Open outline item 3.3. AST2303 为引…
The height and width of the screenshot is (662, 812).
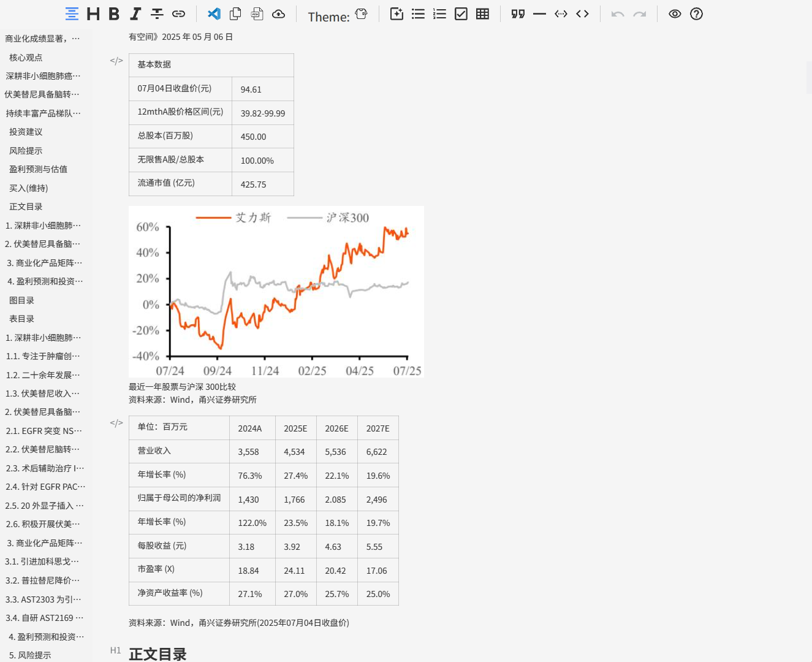click(44, 599)
